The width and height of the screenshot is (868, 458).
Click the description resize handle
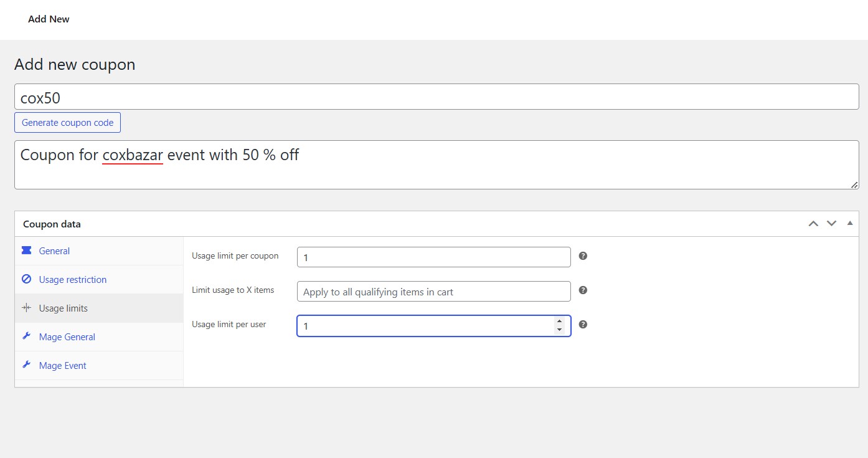pos(854,184)
